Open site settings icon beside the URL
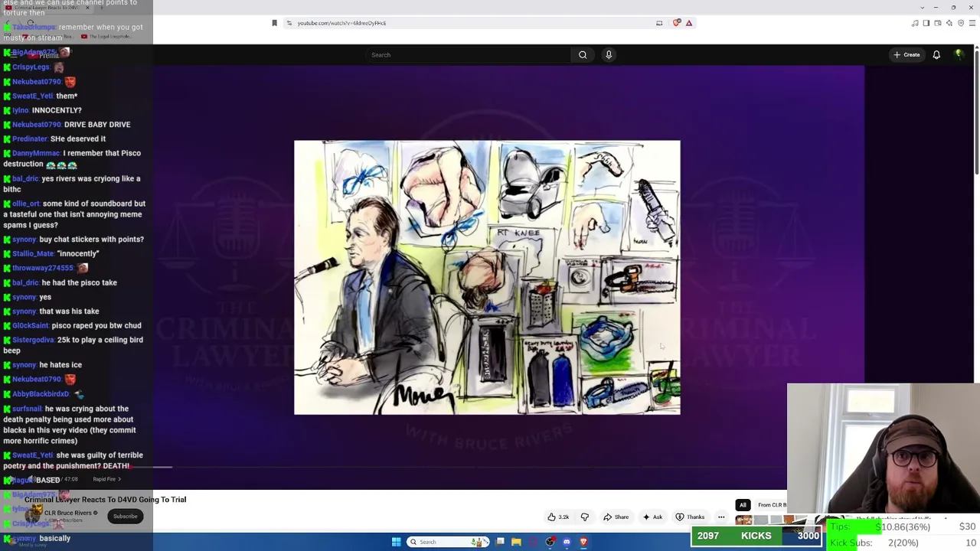 (289, 23)
